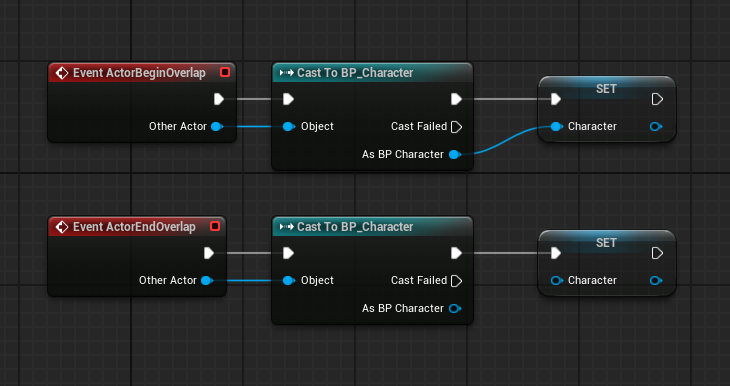Click the Event ActorBeginOverlap node diamond icon

point(61,73)
